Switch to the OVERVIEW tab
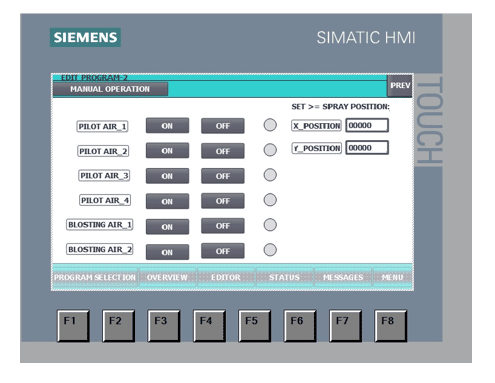The image size is (495, 383). point(167,277)
